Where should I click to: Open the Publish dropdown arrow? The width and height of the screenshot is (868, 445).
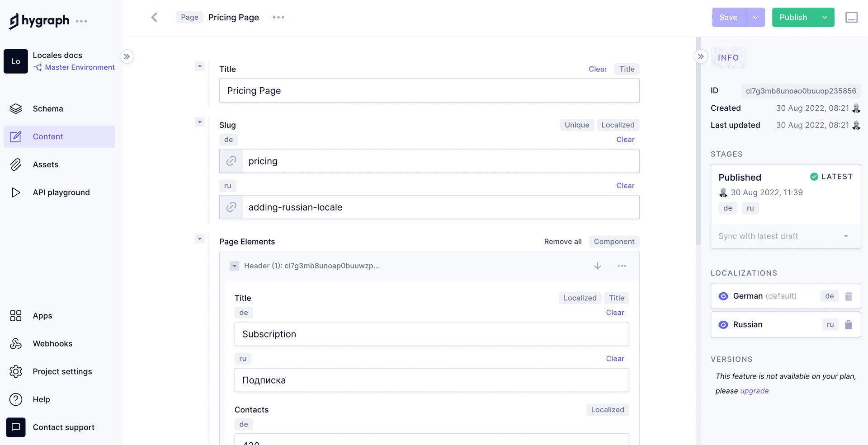(825, 17)
